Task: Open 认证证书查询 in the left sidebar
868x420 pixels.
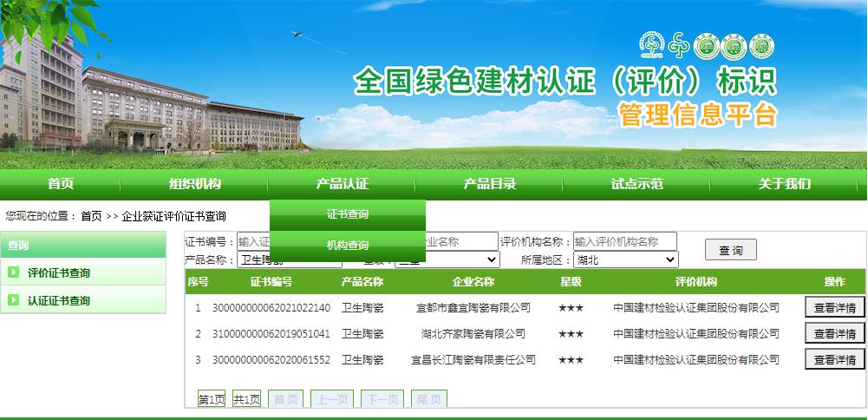Action: 59,300
